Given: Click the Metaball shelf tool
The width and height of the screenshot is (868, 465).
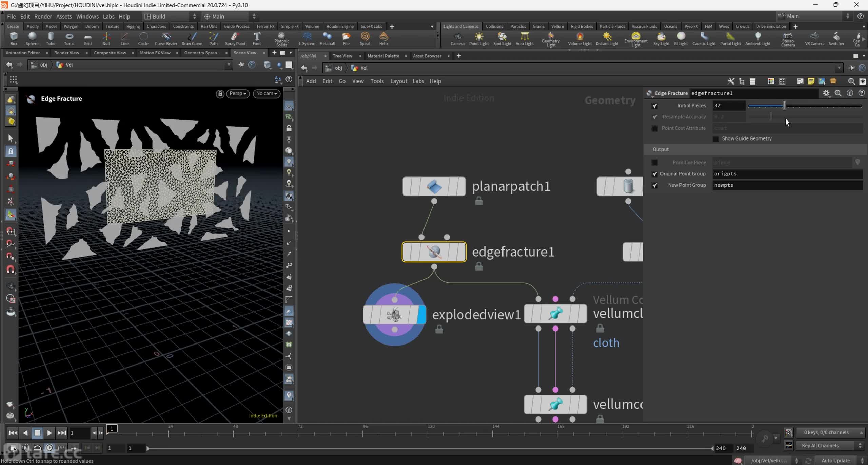Looking at the screenshot, I should 327,39.
